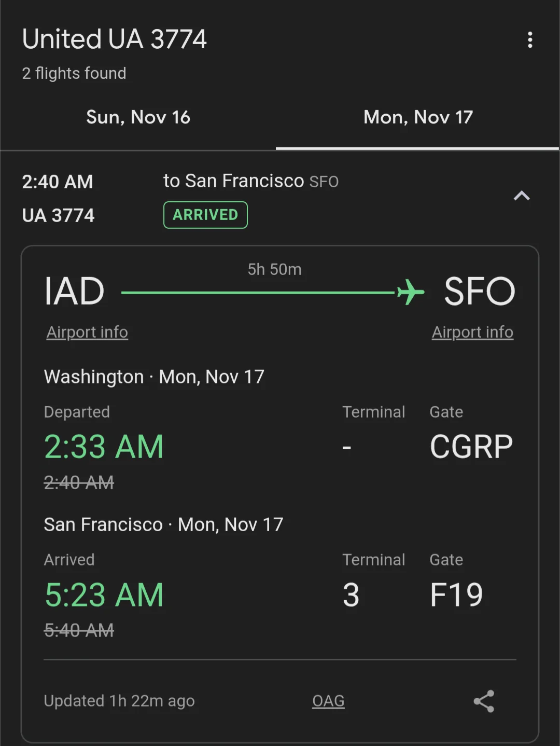Image resolution: width=560 pixels, height=746 pixels.
Task: Tap the IAD airport code
Action: pos(75,292)
